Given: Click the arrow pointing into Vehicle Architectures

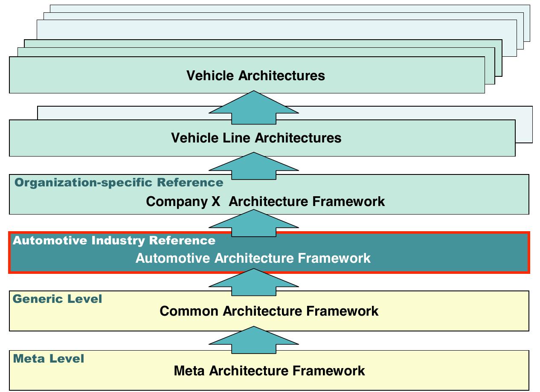Looking at the screenshot, I should tap(254, 107).
